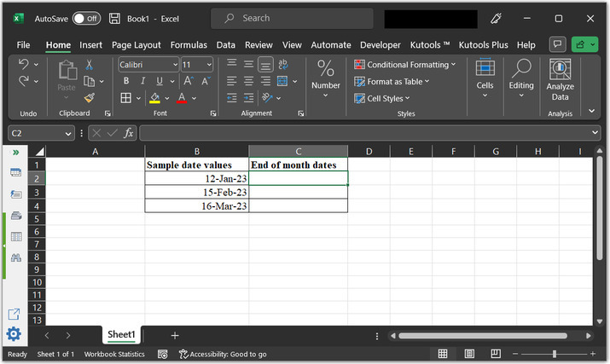Viewport: 610px width, 364px height.
Task: Toggle Italic formatting
Action: (x=142, y=81)
